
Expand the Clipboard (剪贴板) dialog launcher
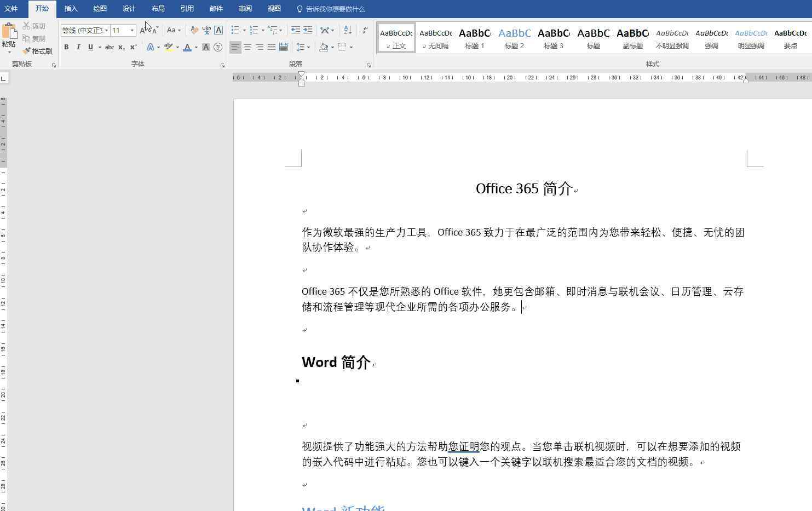[54, 65]
